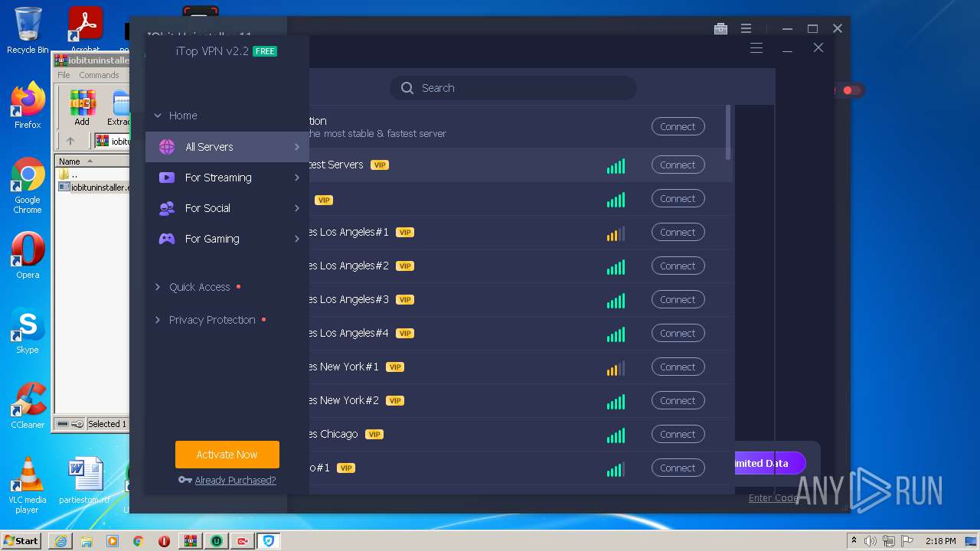The width and height of the screenshot is (980, 551).
Task: Open the IObit Uninstaller hamburger menu
Action: [x=746, y=28]
